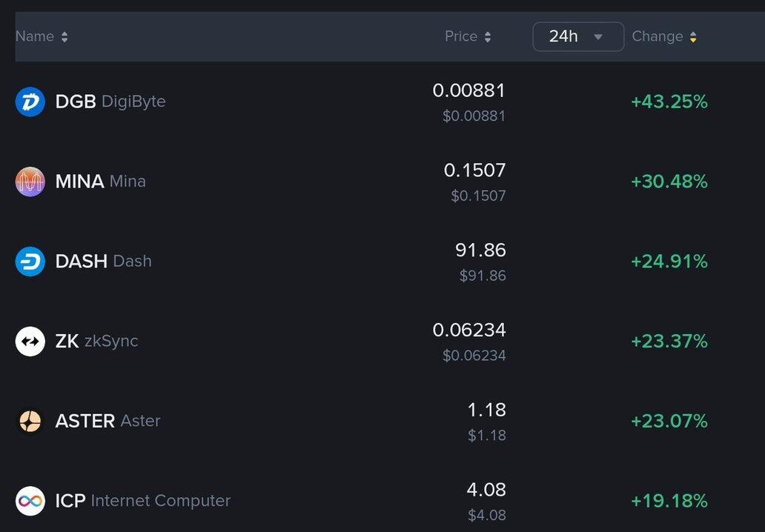Click ICP price value 4.08
Image resolution: width=765 pixels, height=532 pixels.
[486, 490]
